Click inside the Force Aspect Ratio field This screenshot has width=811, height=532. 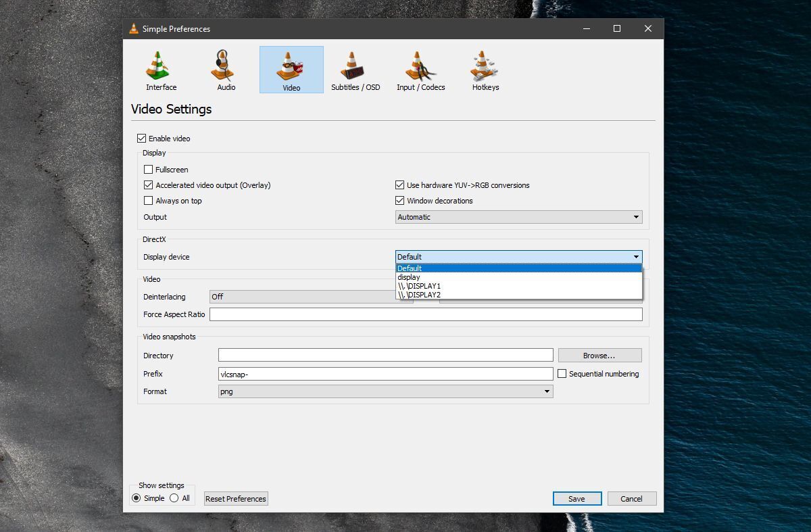[x=426, y=314]
